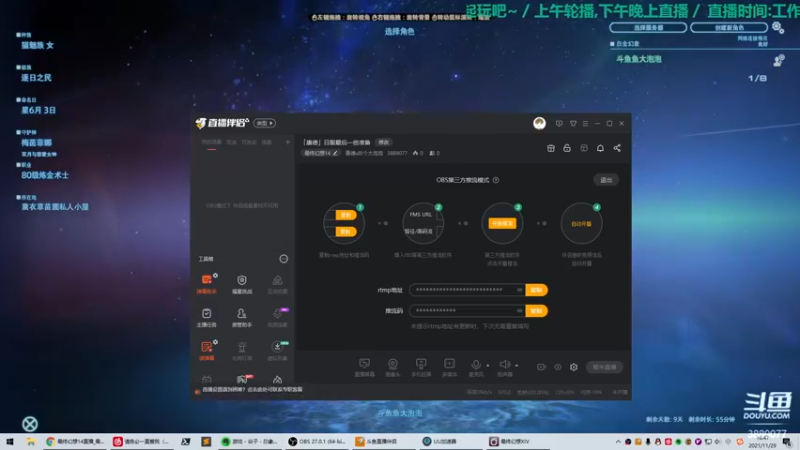Image resolution: width=800 pixels, height=450 pixels.
Task: Open Windows Start menu
Action: pyautogui.click(x=10, y=442)
